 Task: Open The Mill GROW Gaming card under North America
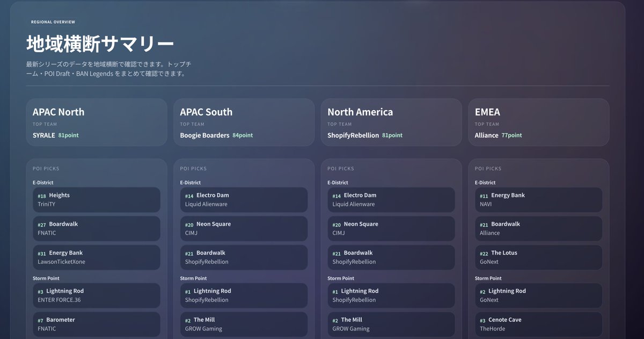pos(391,324)
